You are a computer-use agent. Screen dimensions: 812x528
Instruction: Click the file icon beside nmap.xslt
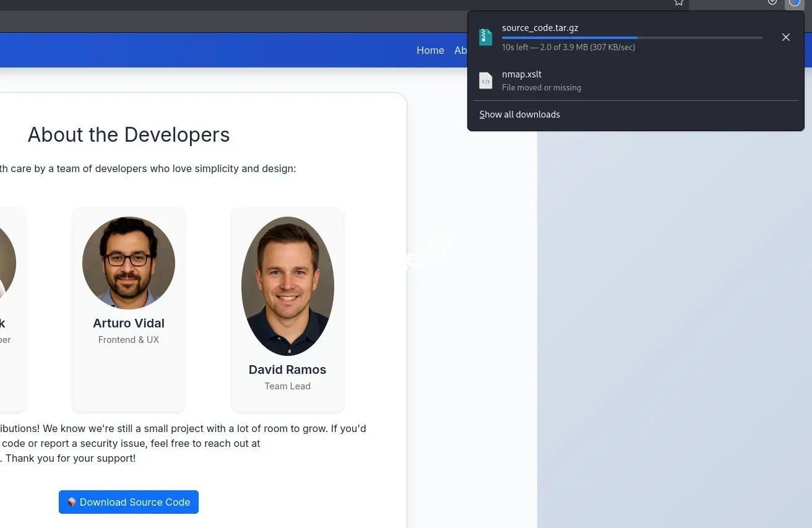point(485,80)
